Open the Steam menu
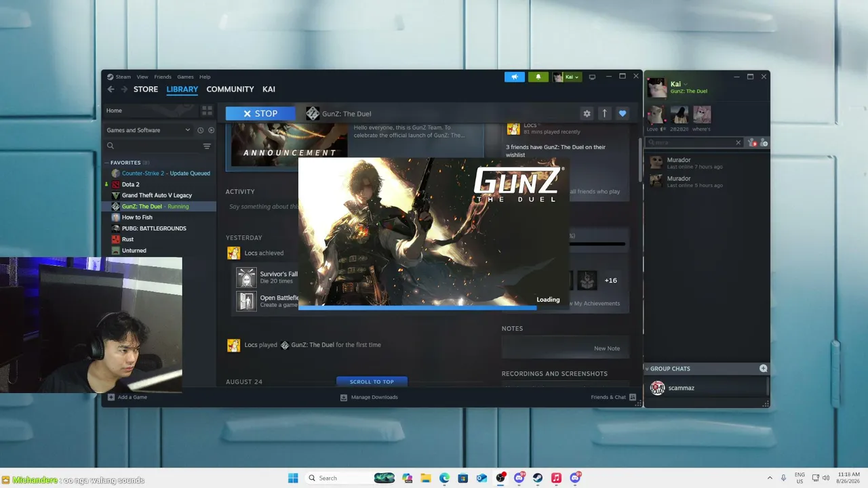This screenshot has height=488, width=868. coord(123,77)
